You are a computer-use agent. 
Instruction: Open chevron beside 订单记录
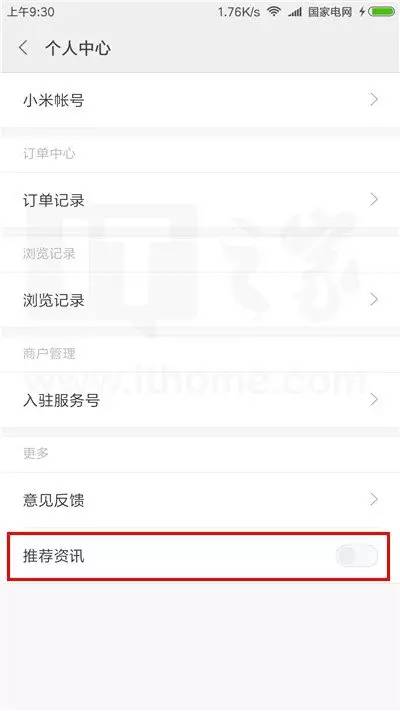[x=374, y=200]
